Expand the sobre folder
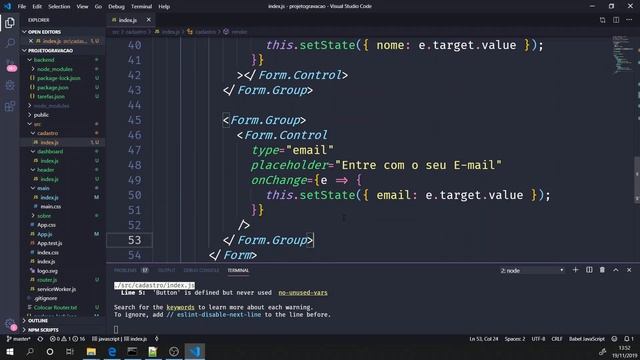 point(63,216)
